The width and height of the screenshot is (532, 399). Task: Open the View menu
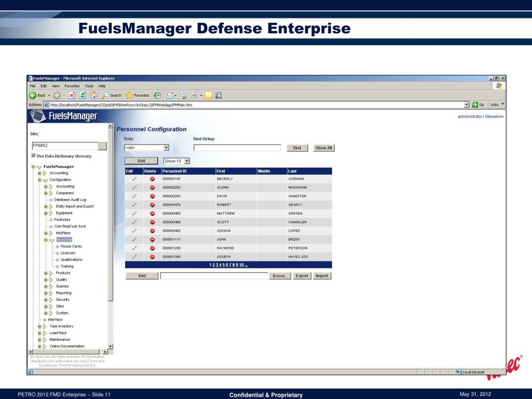tap(56, 86)
